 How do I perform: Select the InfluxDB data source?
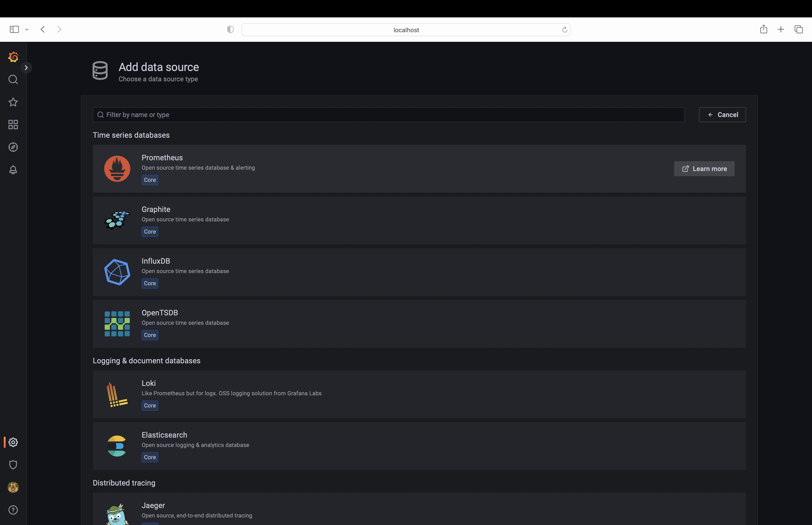point(419,272)
